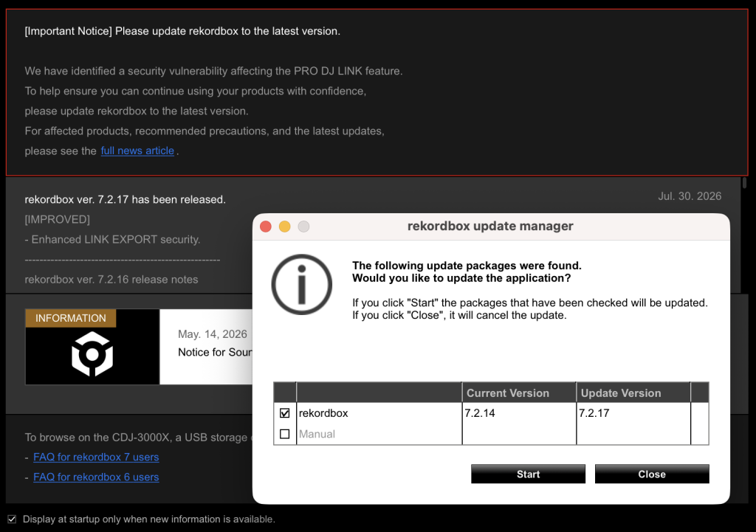Screen dimensions: 756x532
Task: Click the rekordbox ver. 7.2.17 released heading
Action: [x=126, y=199]
